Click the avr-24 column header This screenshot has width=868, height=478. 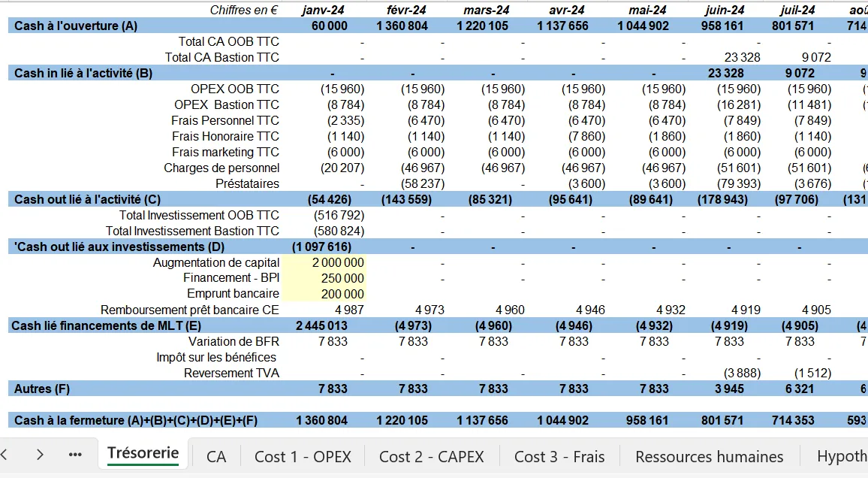pos(566,10)
